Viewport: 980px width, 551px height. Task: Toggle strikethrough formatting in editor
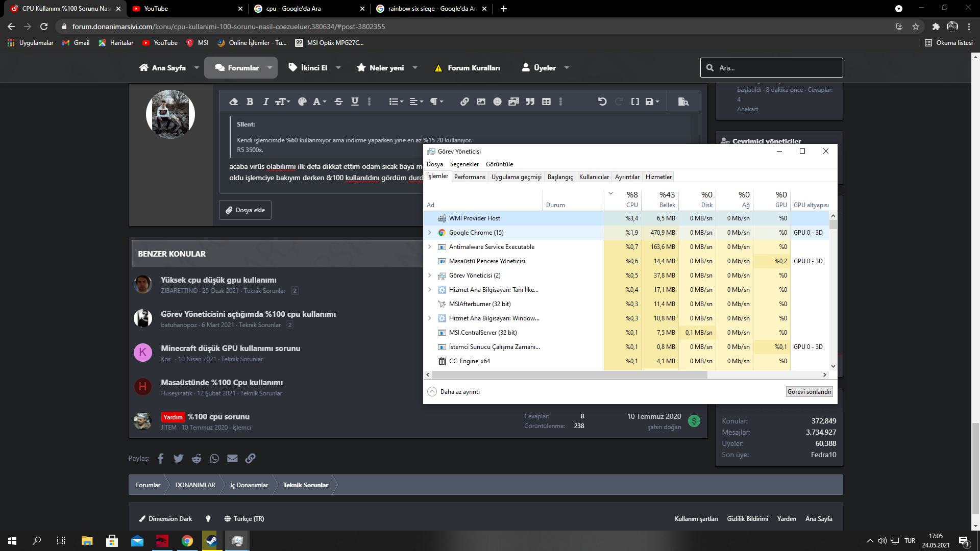338,102
